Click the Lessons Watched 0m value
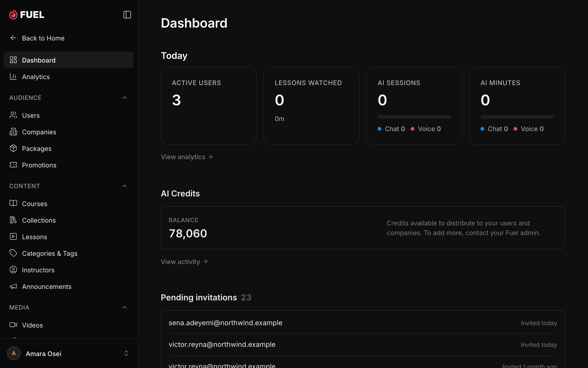Image resolution: width=588 pixels, height=368 pixels. 279,119
